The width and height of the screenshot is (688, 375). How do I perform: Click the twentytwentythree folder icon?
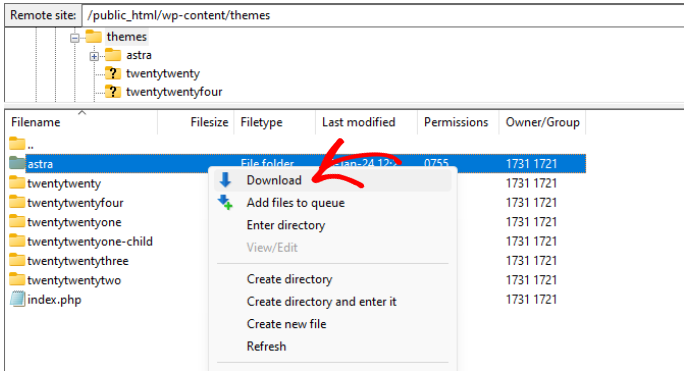[x=17, y=259]
